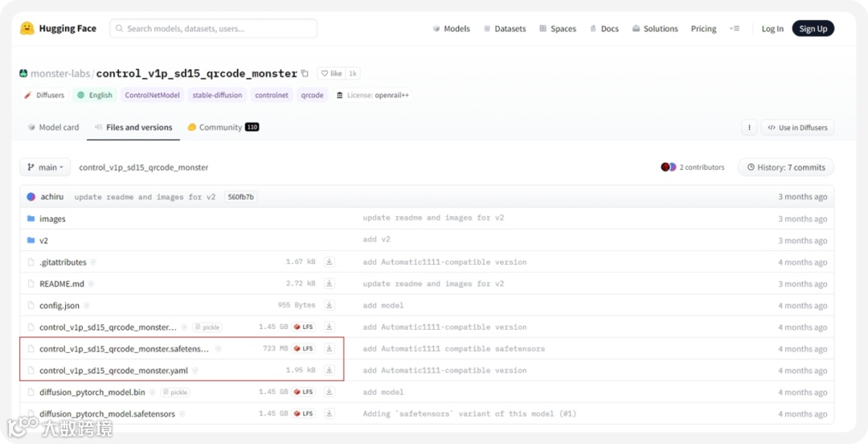Download the control_v1p_sd15_qrcode_monster.yaml file
The height and width of the screenshot is (444, 868).
(x=330, y=370)
